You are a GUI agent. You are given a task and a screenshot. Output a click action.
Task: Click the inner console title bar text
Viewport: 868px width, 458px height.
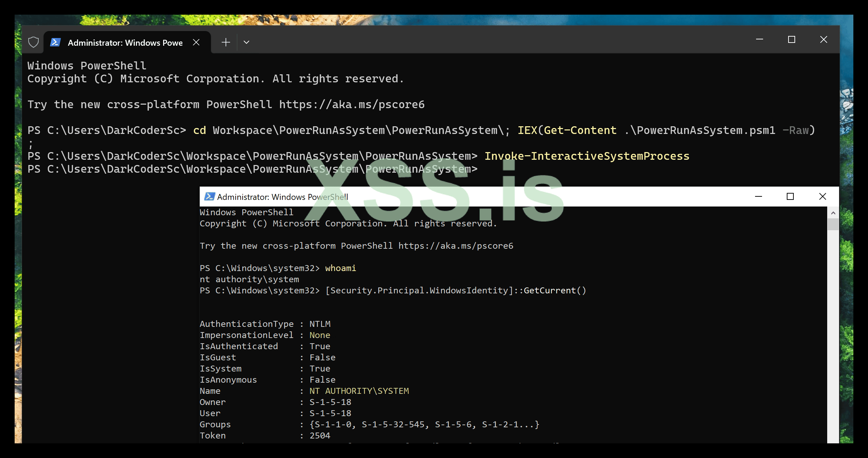click(282, 197)
